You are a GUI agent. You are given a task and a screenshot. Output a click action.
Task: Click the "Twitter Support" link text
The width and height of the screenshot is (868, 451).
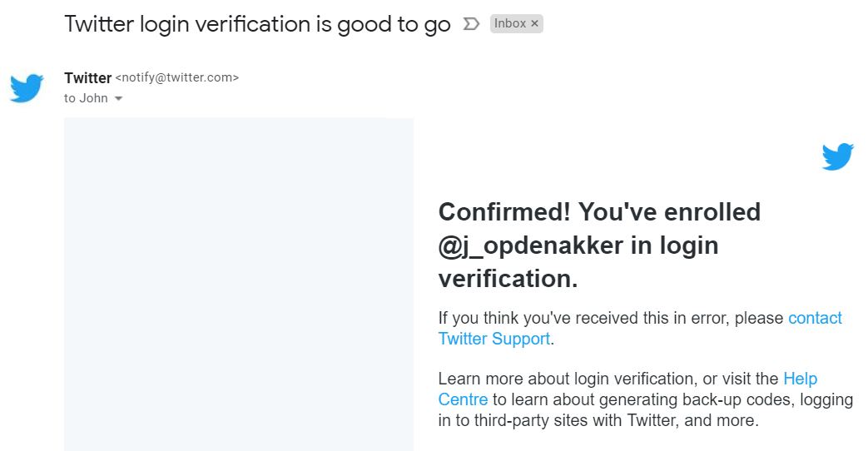click(x=494, y=339)
